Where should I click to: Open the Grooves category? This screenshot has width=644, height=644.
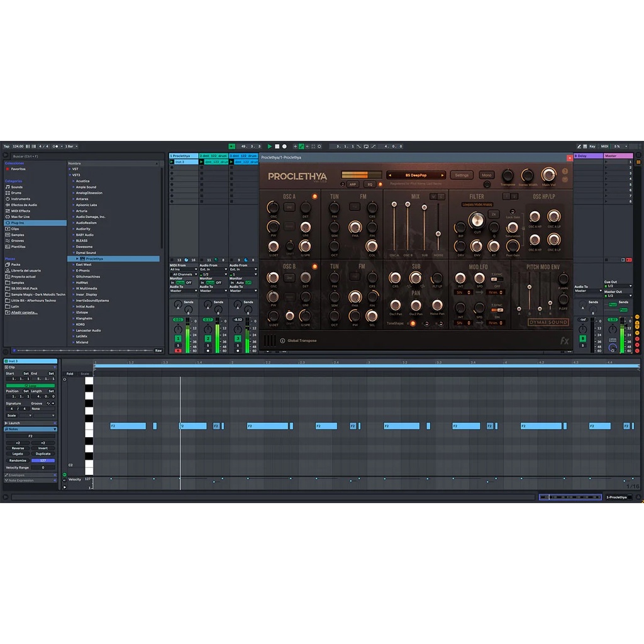17,241
